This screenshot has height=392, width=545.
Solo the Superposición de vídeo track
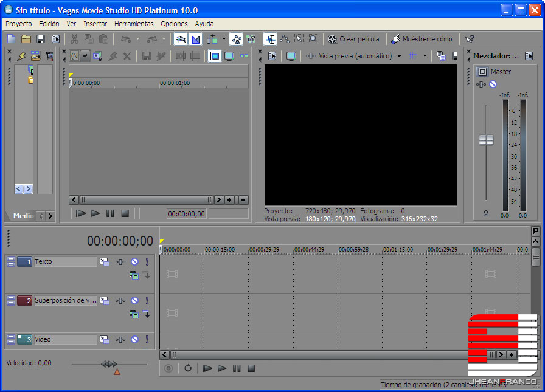pos(147,301)
